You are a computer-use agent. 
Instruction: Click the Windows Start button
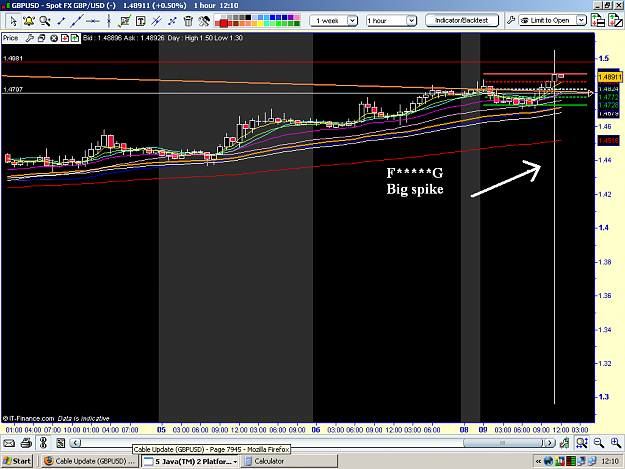17,461
